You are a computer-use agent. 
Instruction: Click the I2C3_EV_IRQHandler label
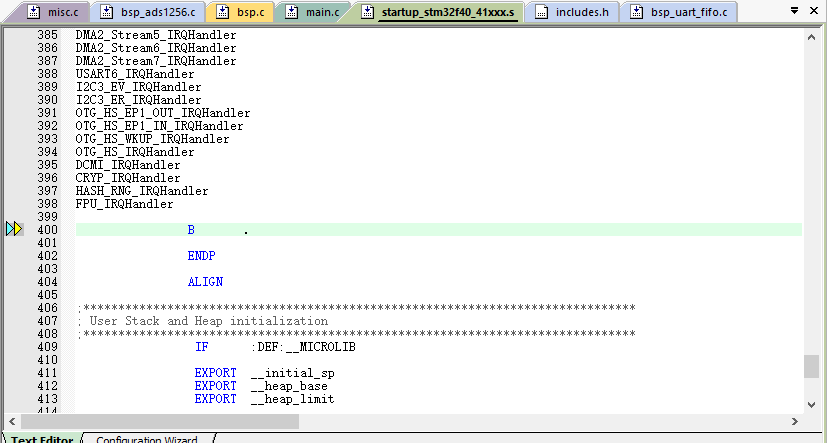pyautogui.click(x=138, y=87)
